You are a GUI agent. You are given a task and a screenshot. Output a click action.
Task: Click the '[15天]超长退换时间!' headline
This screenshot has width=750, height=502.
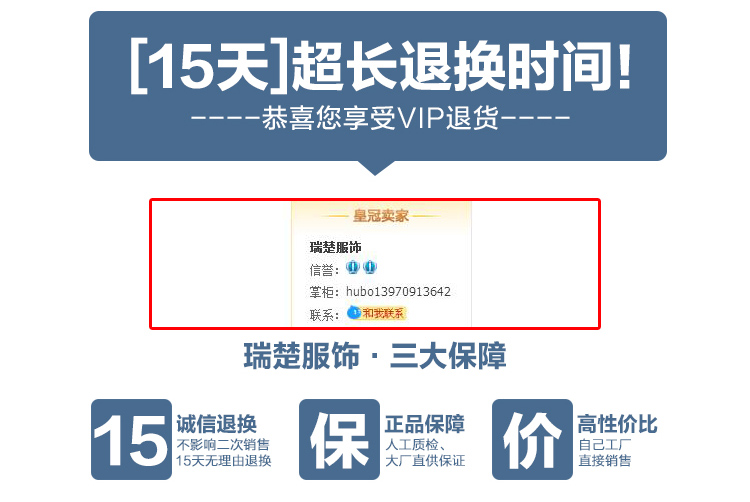coord(381,66)
